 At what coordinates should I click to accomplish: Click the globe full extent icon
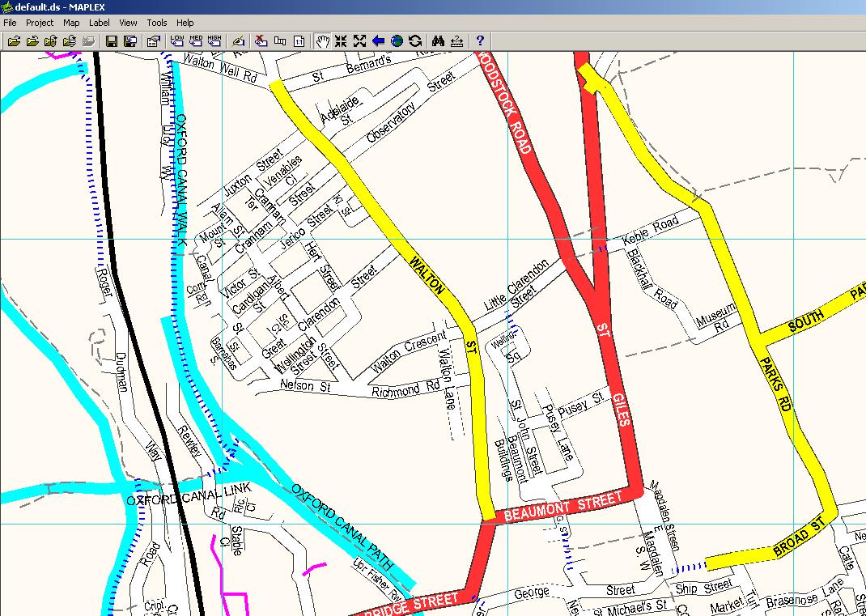(397, 41)
